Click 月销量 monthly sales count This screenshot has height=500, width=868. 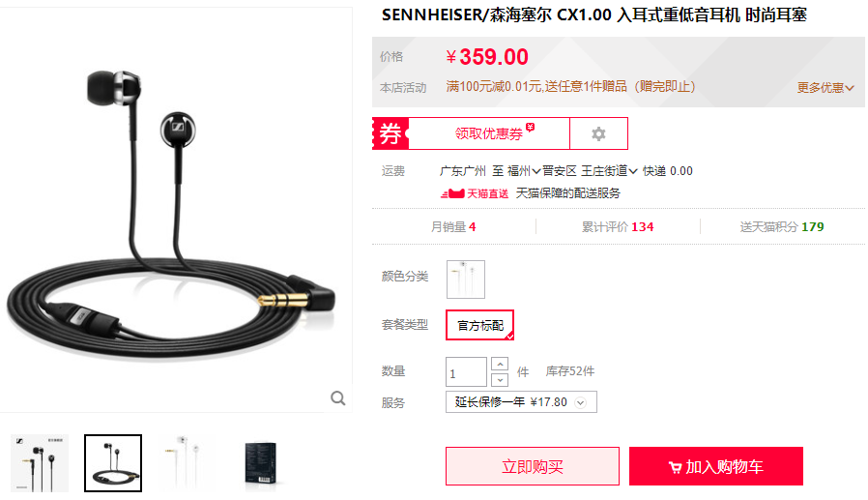click(452, 227)
